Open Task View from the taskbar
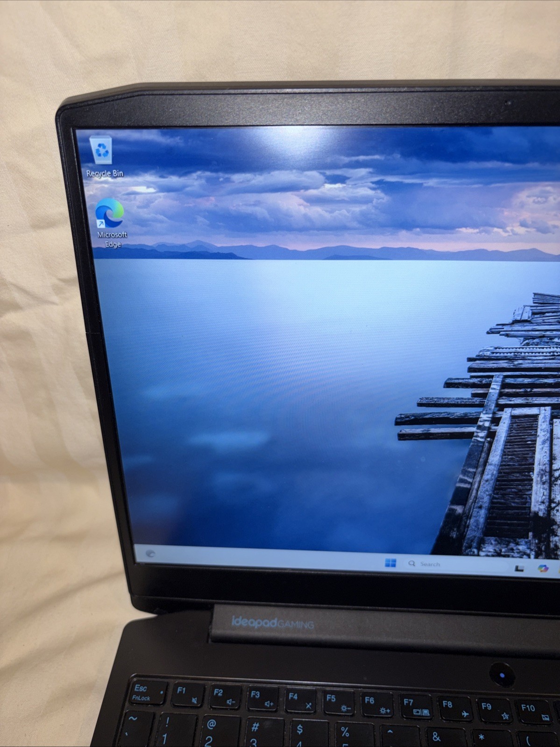 click(x=519, y=568)
